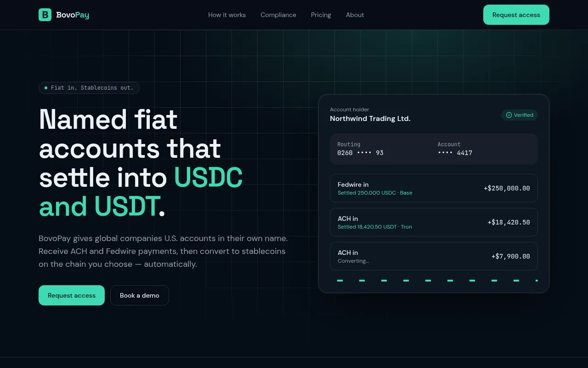Visit the About nav link
Image resolution: width=588 pixels, height=368 pixels.
[355, 15]
